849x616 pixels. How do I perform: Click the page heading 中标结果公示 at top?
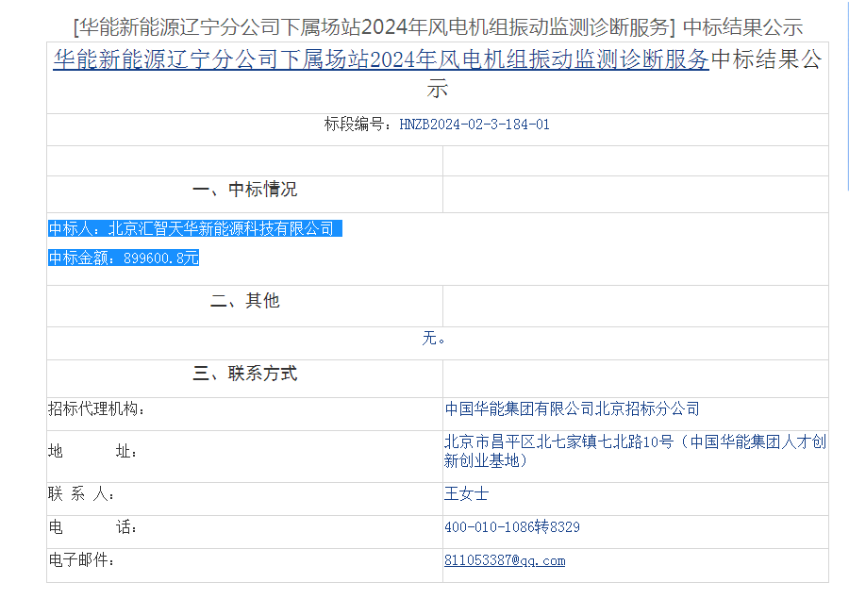point(743,27)
